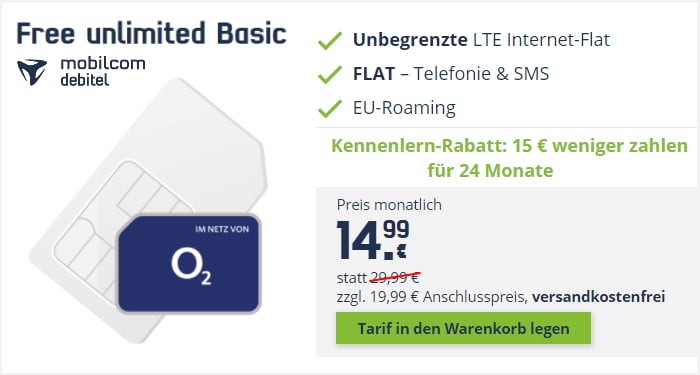Click the EU-Roaming feature text
The height and width of the screenshot is (375, 700).
[x=404, y=108]
